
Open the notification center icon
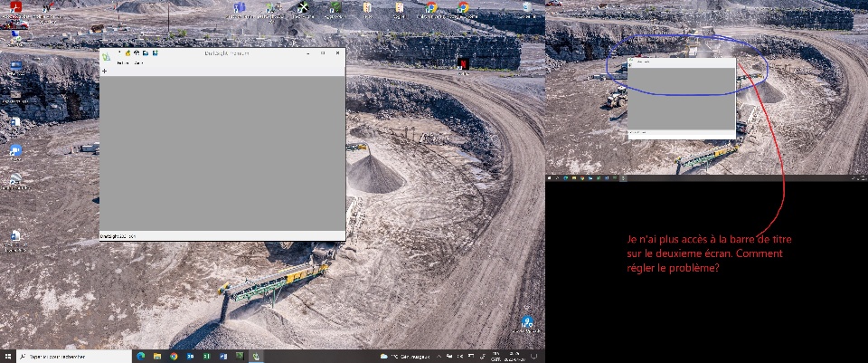533,357
